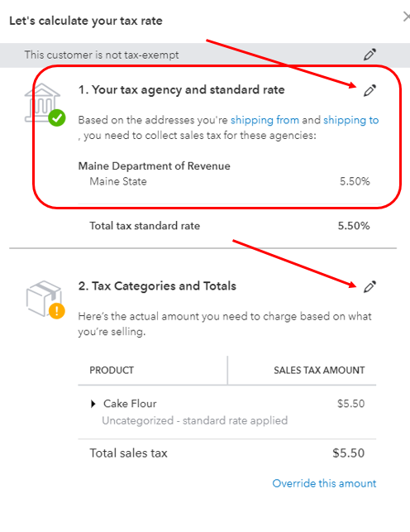Click the Cake Flour product name
The image size is (410, 532).
tap(130, 404)
